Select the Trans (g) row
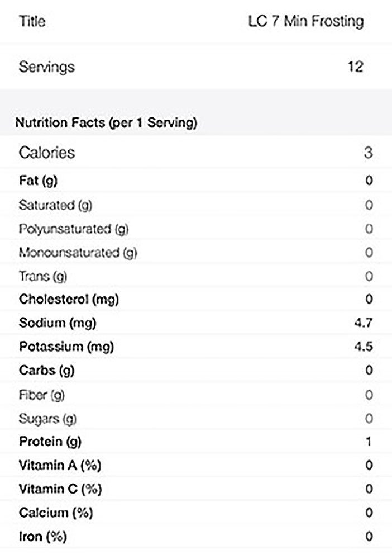This screenshot has height=559, width=392. 196,276
